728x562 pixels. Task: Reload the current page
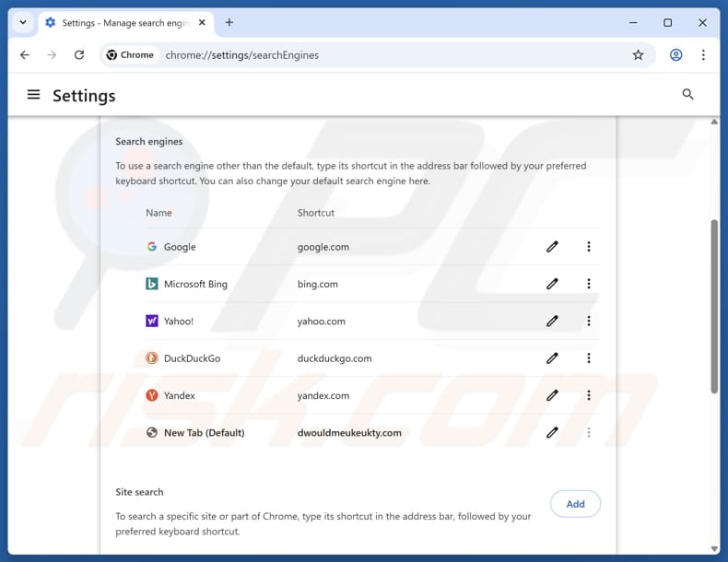79,54
